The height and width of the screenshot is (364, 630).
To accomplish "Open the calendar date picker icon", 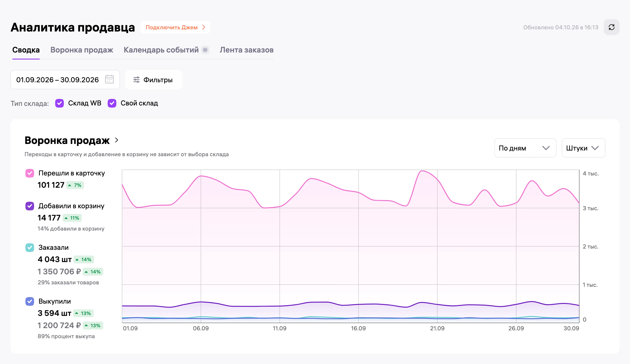I will tap(109, 79).
